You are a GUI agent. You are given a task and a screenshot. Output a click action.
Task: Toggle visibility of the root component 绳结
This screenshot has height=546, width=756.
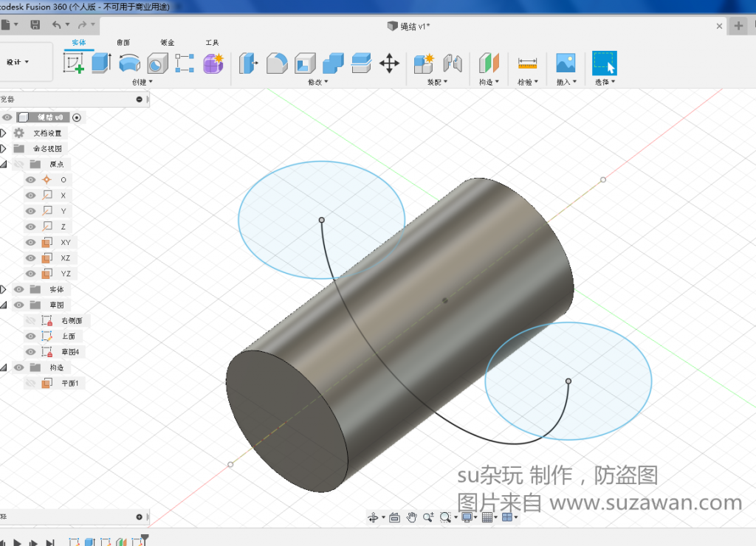7,117
